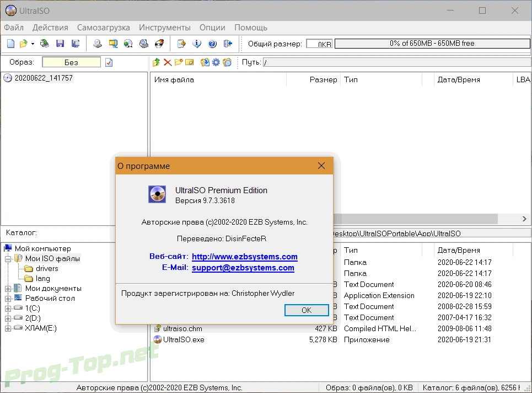
Task: Click the lower Тип column header
Action: 381,251
